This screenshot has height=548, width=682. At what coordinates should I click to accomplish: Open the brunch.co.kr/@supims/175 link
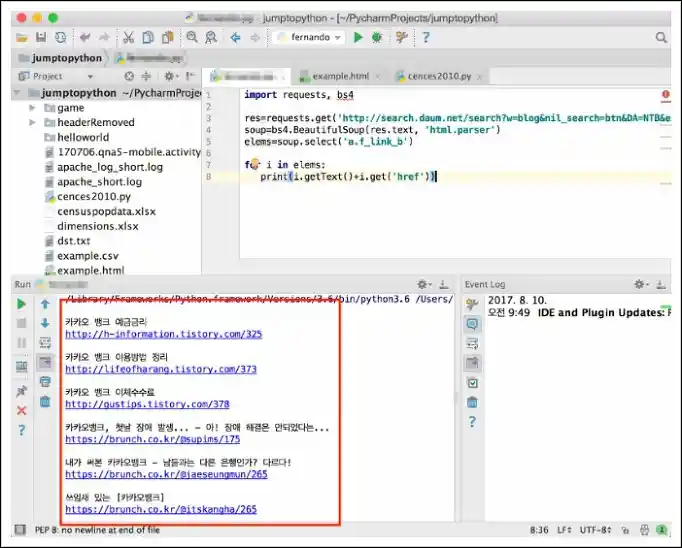tap(153, 439)
